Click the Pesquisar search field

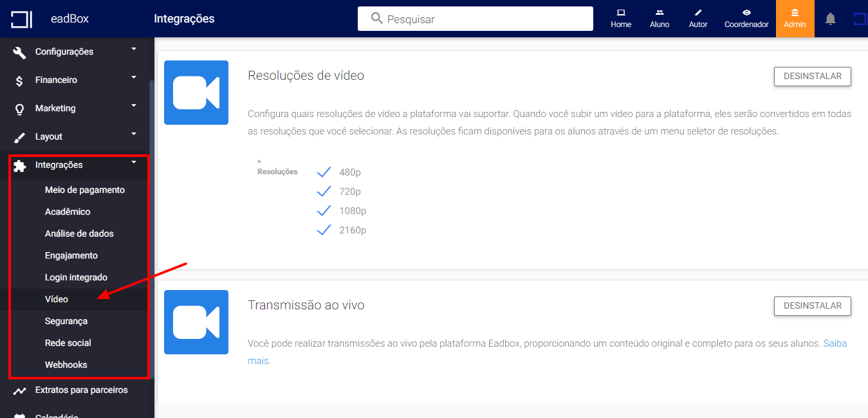click(476, 19)
